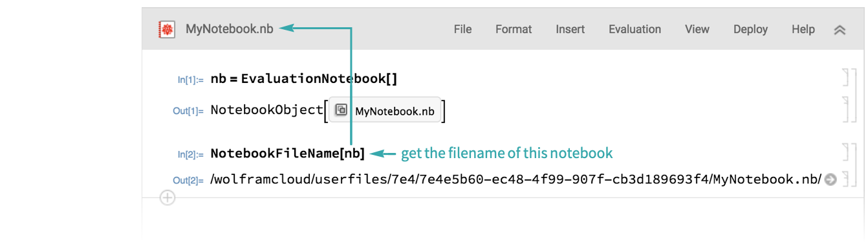The height and width of the screenshot is (243, 868).
Task: Open the File menu
Action: [462, 29]
